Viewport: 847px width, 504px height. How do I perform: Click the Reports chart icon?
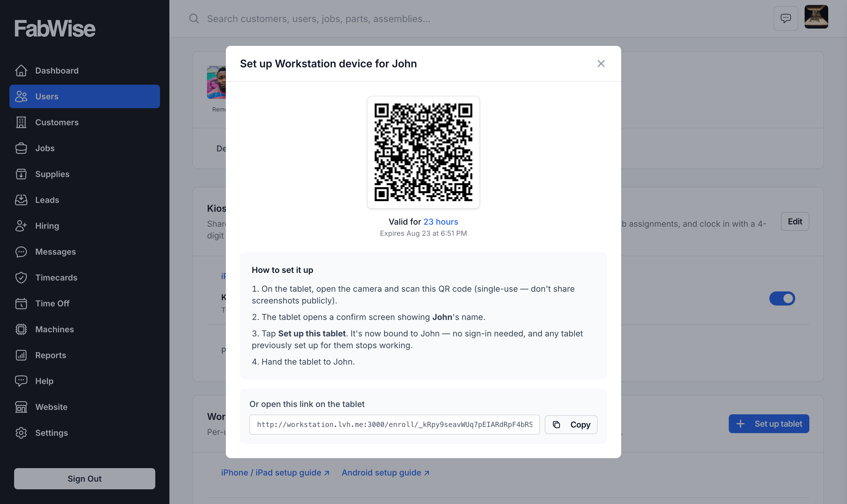(x=21, y=355)
